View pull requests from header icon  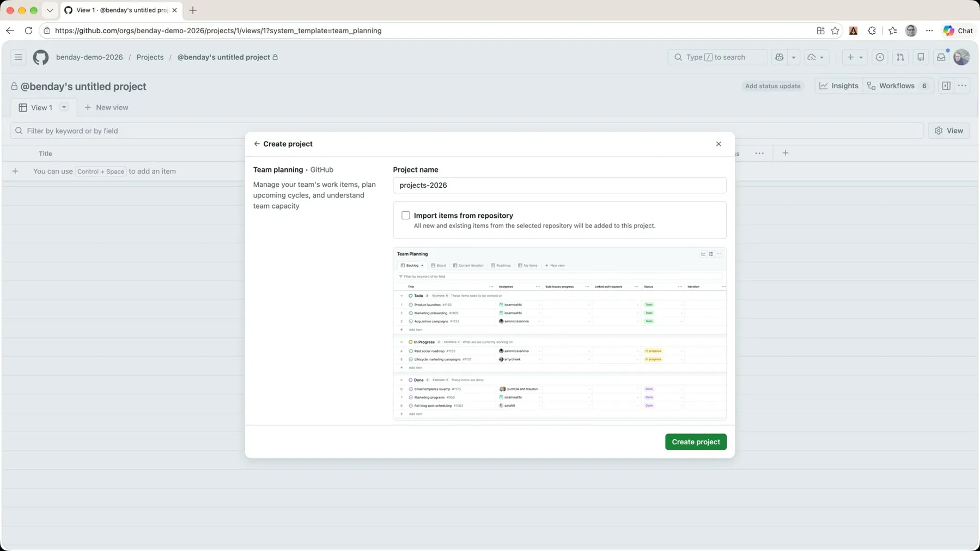[x=900, y=57]
